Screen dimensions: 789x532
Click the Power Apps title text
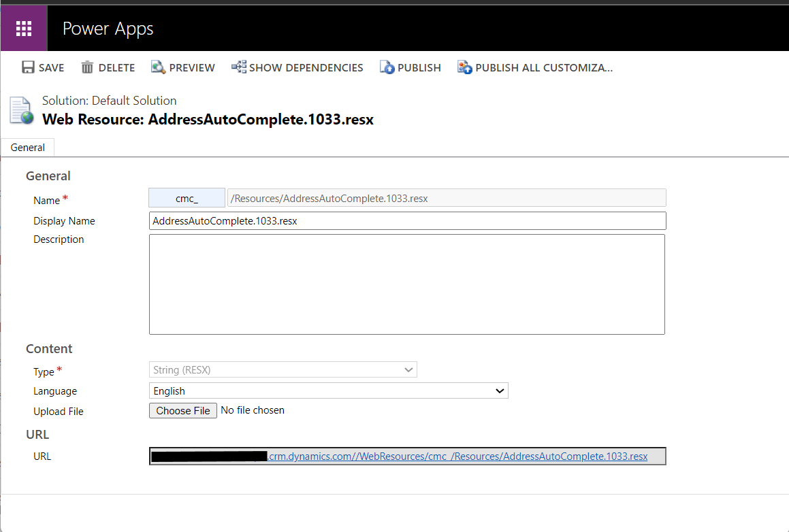108,29
